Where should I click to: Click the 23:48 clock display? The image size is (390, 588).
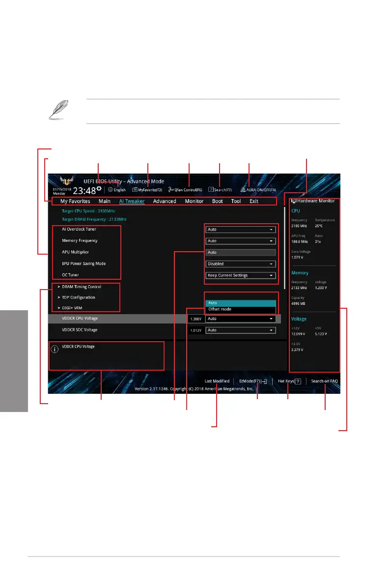[x=84, y=191]
